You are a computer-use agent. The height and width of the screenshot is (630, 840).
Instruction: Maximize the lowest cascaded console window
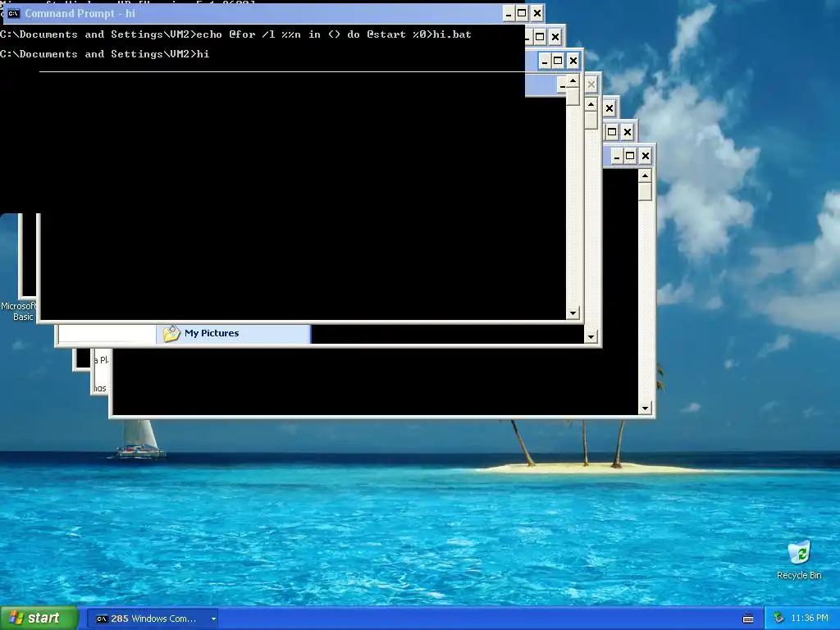click(630, 157)
